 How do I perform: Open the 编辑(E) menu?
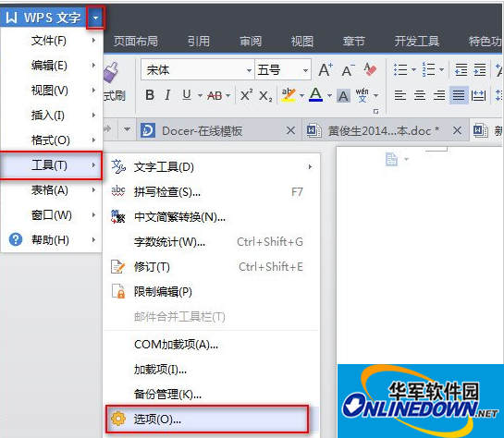tap(52, 66)
